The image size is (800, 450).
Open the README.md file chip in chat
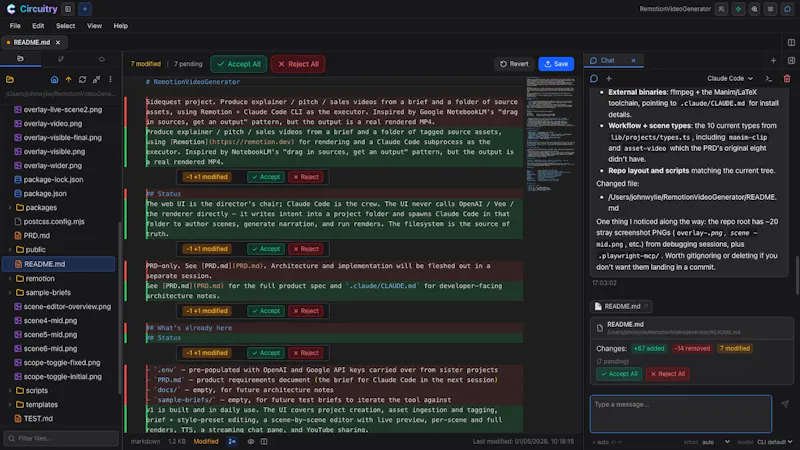[621, 307]
